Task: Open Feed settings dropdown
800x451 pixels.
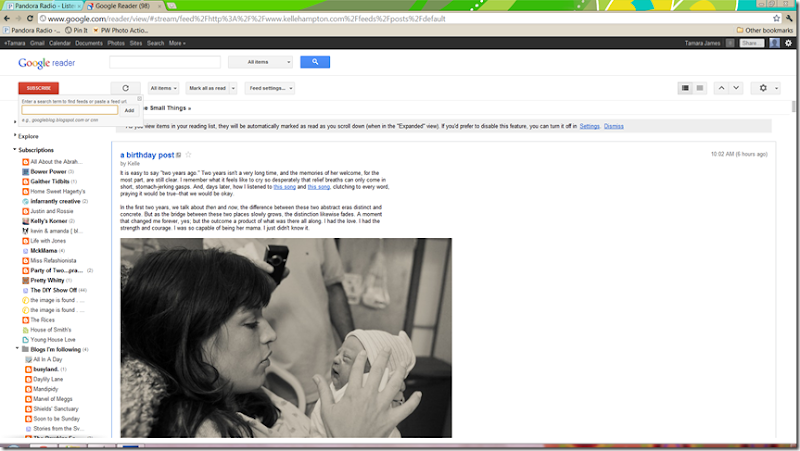Action: tap(269, 88)
